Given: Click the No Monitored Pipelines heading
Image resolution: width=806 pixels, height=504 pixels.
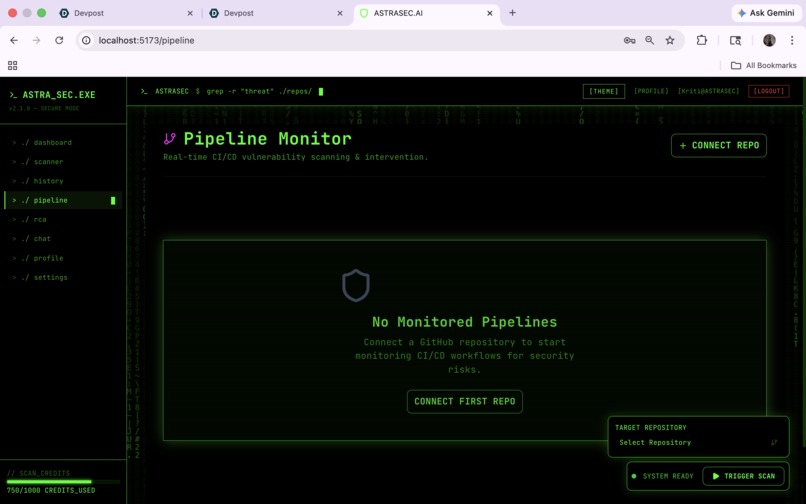Looking at the screenshot, I should pos(465,322).
